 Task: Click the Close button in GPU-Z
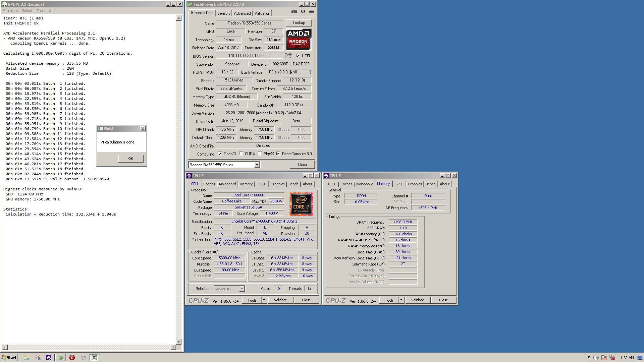click(302, 165)
